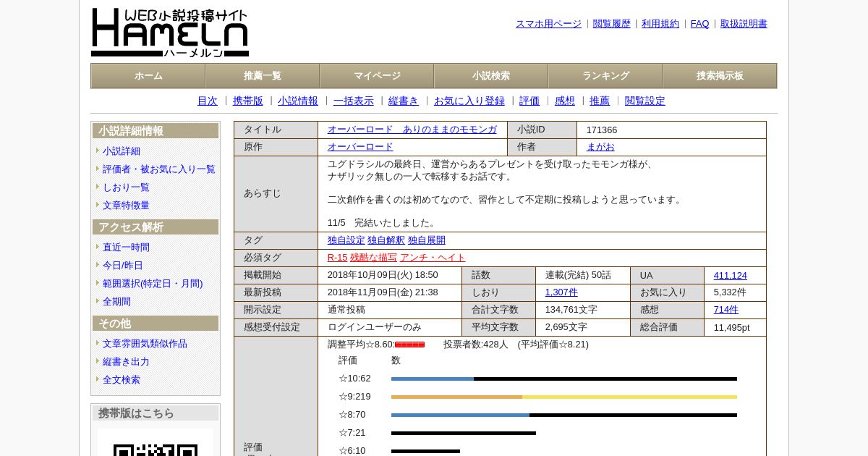Open 今日/昨日 access analysis
Viewport: 868px width, 456px height.
pos(123,266)
